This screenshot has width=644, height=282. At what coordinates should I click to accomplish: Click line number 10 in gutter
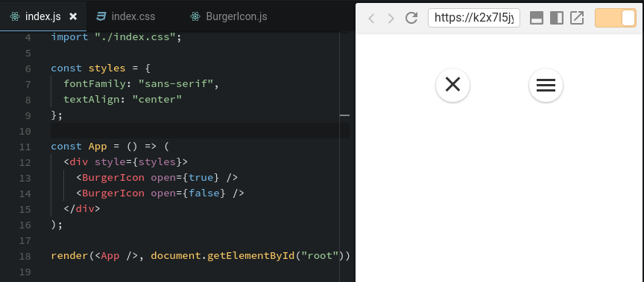click(x=25, y=131)
